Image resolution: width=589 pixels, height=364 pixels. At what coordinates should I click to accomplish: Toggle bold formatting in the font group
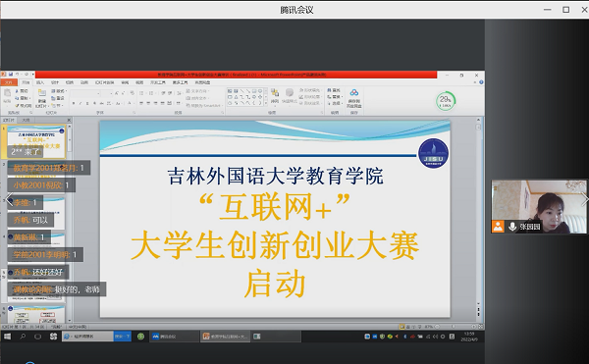pos(74,103)
